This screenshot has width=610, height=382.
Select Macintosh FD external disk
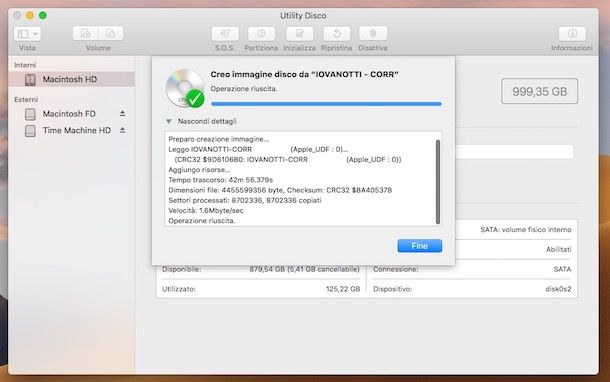pos(69,114)
